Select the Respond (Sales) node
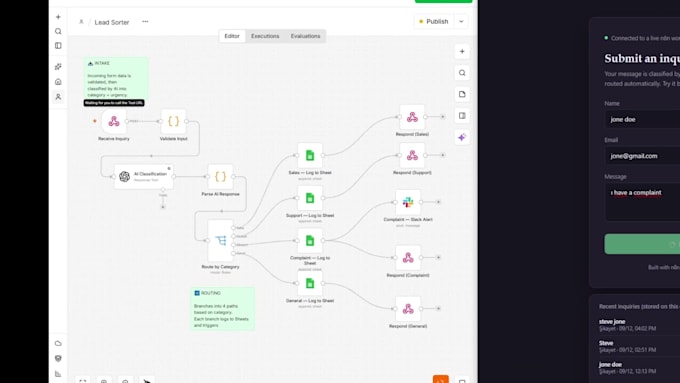The width and height of the screenshot is (680, 383). pos(412,117)
